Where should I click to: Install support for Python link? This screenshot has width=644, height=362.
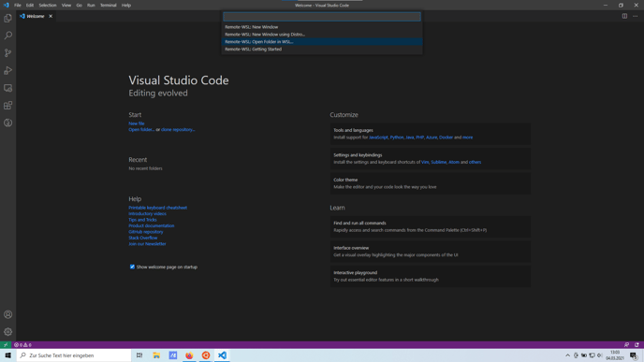tap(397, 138)
